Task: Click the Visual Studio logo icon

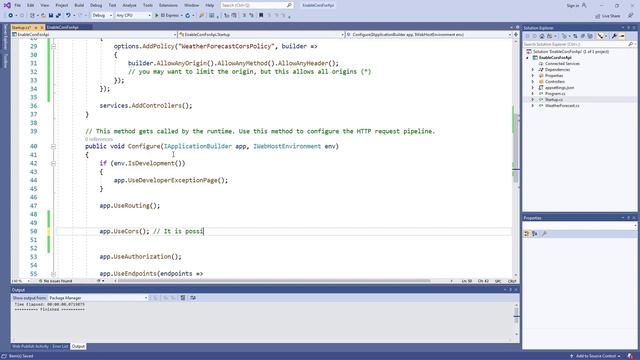Action: 7,5
